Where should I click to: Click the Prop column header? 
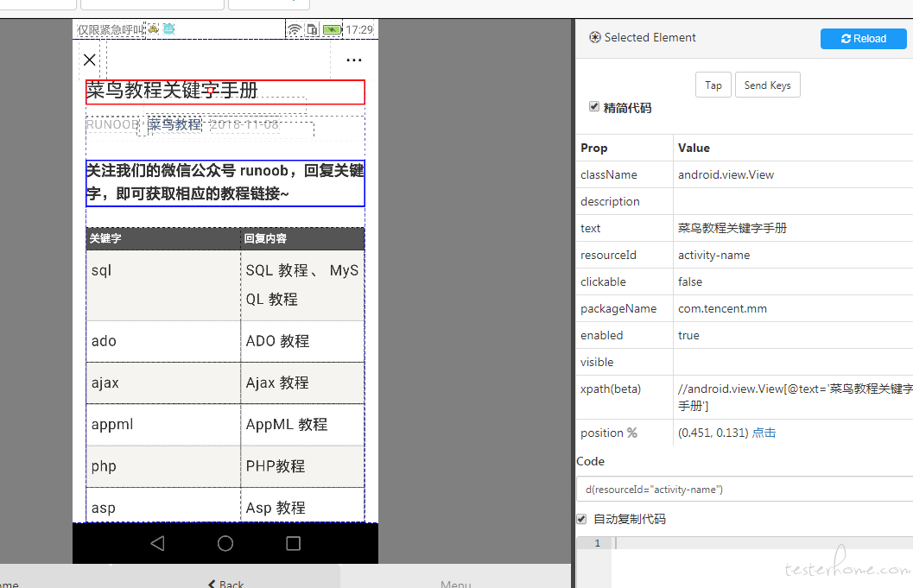point(594,148)
